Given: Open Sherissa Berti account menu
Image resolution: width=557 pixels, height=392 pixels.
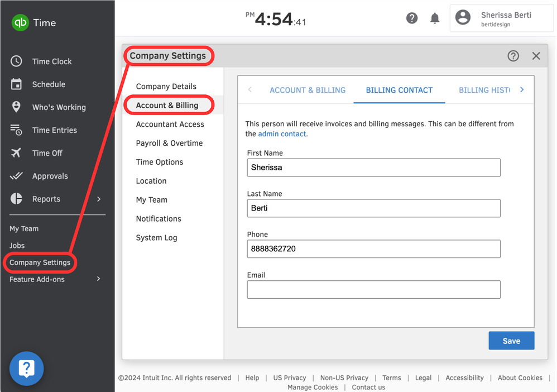Looking at the screenshot, I should (501, 18).
